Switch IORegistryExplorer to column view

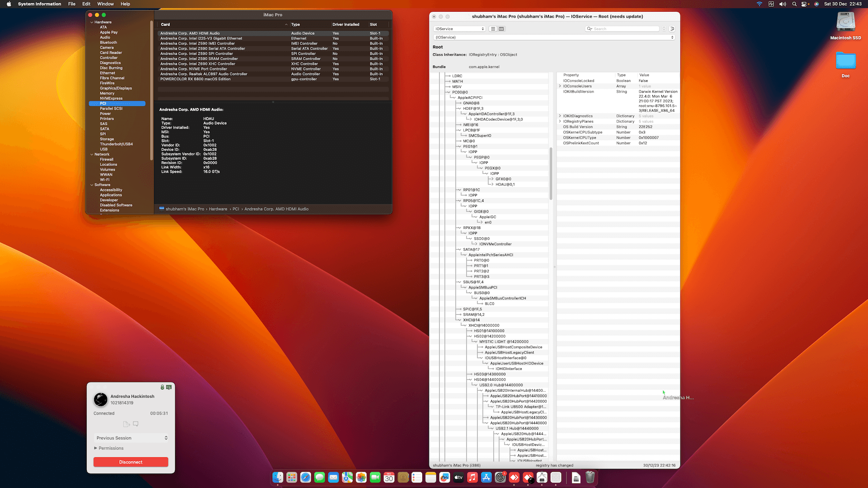click(502, 28)
